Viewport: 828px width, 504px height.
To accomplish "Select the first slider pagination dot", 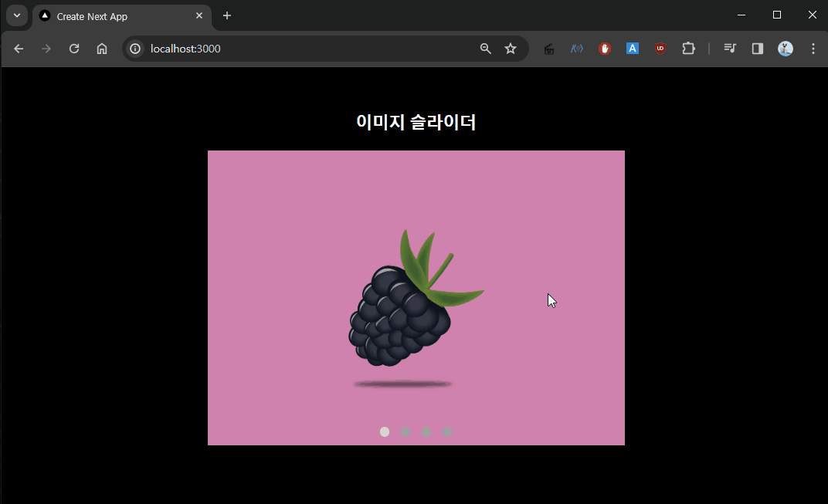I will 385,431.
